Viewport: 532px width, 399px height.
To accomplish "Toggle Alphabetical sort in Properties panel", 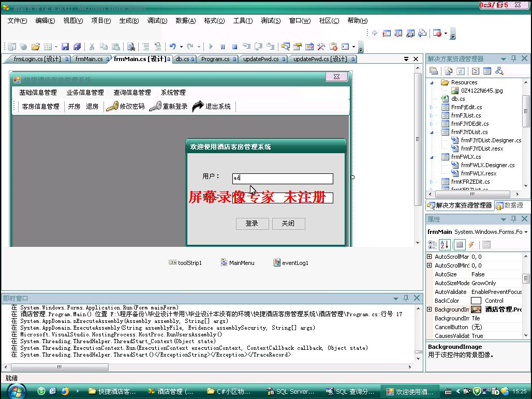I will point(445,244).
